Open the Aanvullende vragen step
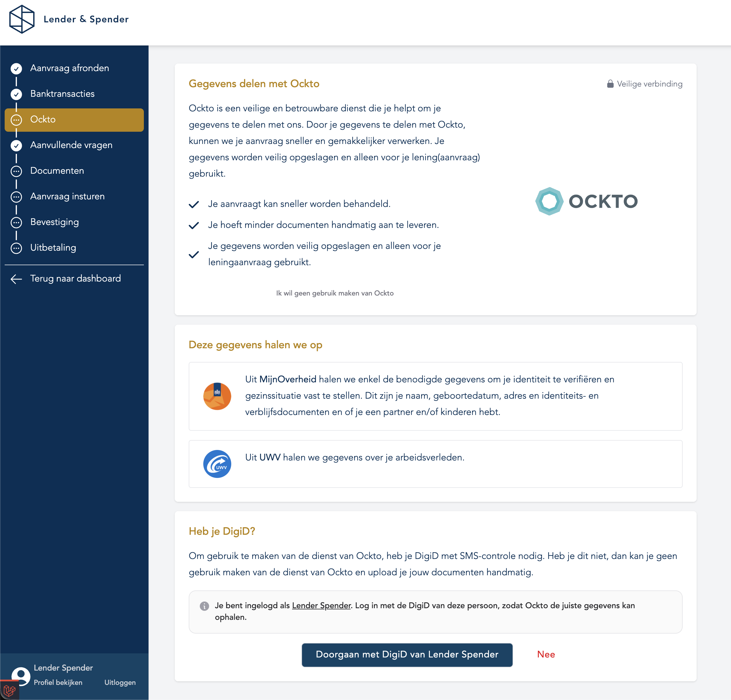The height and width of the screenshot is (700, 731). coord(71,145)
